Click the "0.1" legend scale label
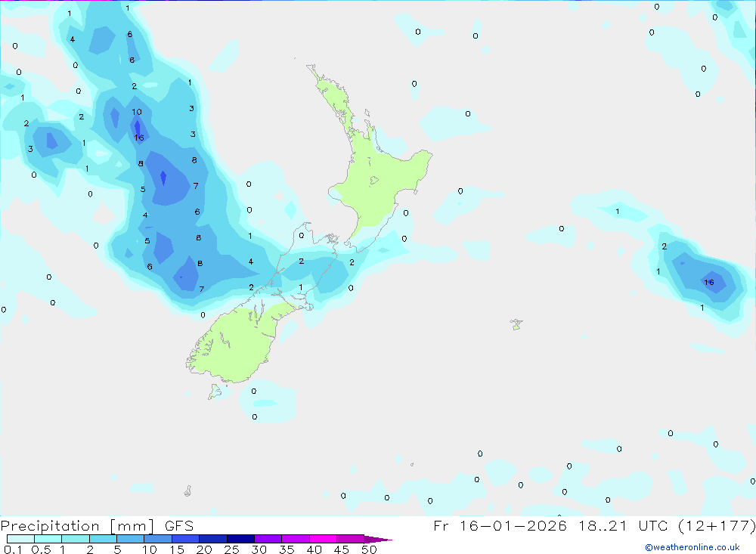 click(13, 549)
